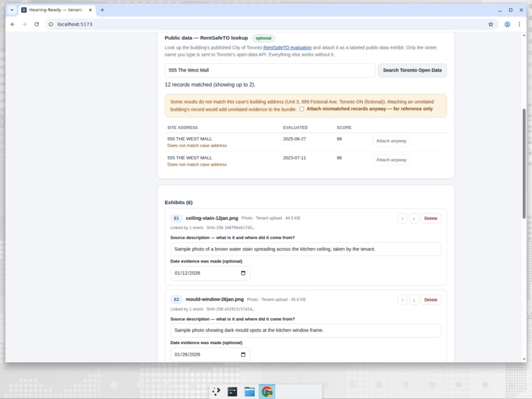Image resolution: width=532 pixels, height=399 pixels.
Task: Delete exhibit mould-window-26jan.png
Action: click(430, 299)
